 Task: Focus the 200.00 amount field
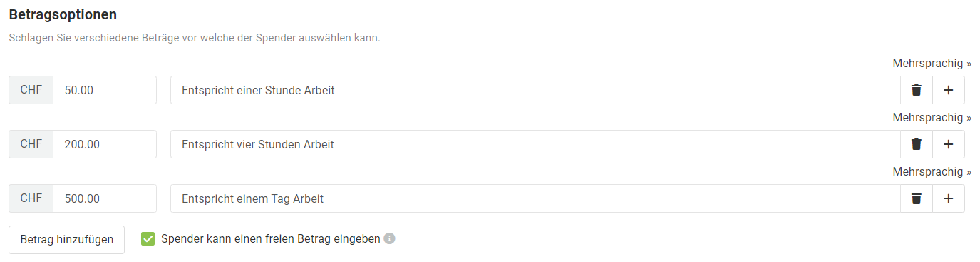click(x=105, y=144)
